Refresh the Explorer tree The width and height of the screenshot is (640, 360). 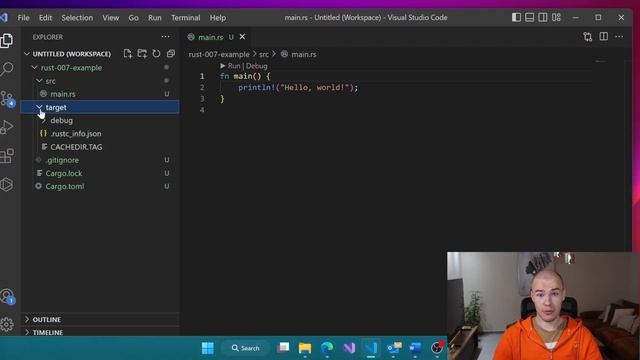click(156, 53)
